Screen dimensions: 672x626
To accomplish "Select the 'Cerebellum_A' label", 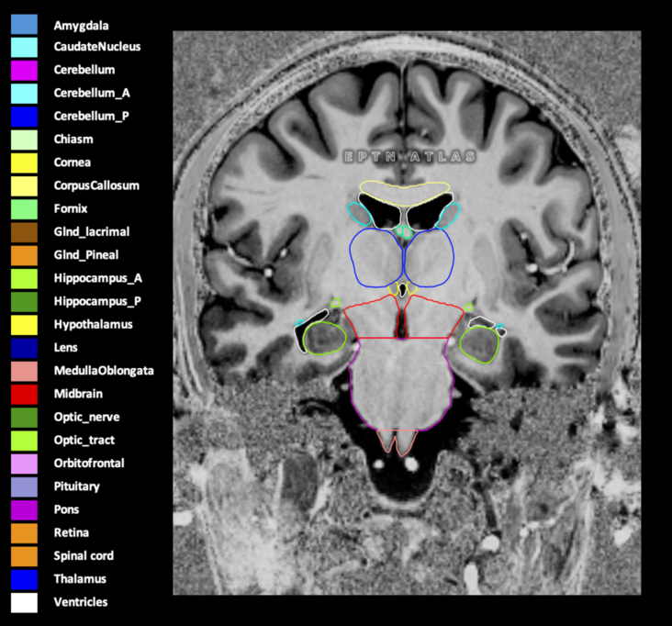I will point(92,93).
